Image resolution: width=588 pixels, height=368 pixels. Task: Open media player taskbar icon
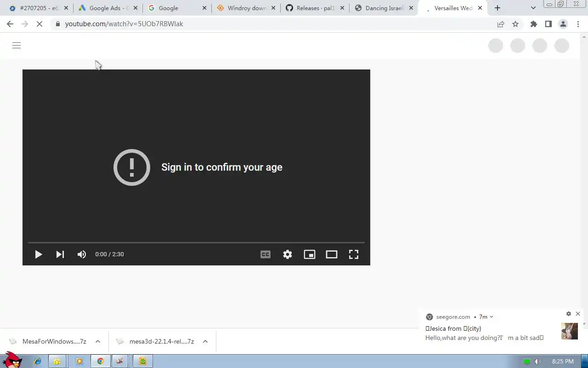[x=79, y=362]
